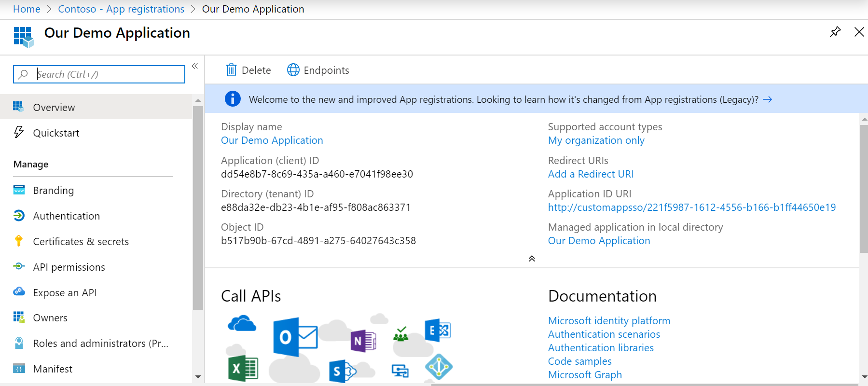Close the blade with the X button
Viewport: 868px width, 386px height.
tap(859, 32)
